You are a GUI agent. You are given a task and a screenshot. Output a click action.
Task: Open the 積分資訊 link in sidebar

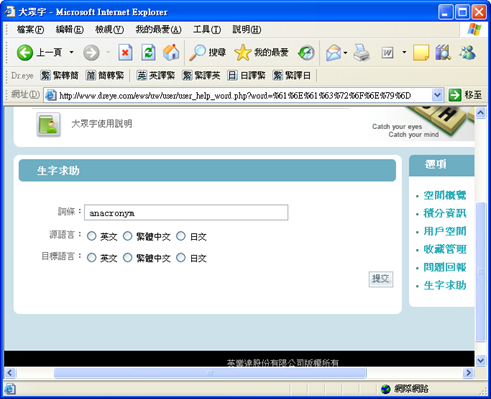click(x=445, y=213)
